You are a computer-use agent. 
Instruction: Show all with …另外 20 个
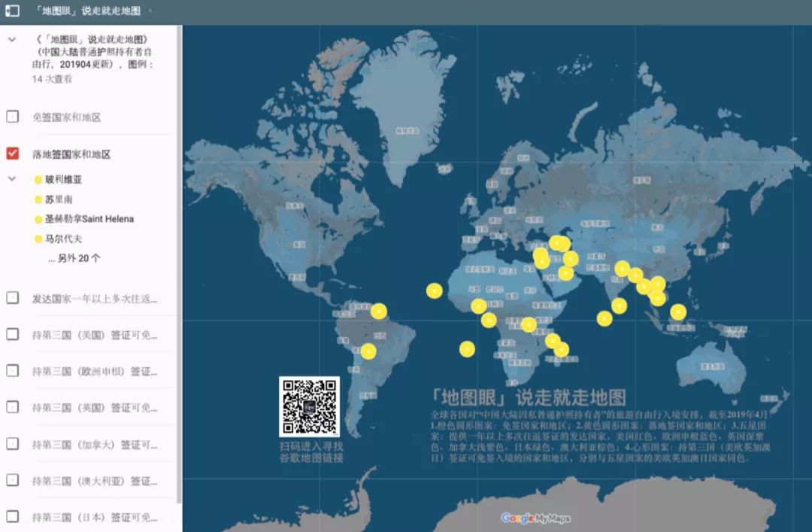(74, 258)
